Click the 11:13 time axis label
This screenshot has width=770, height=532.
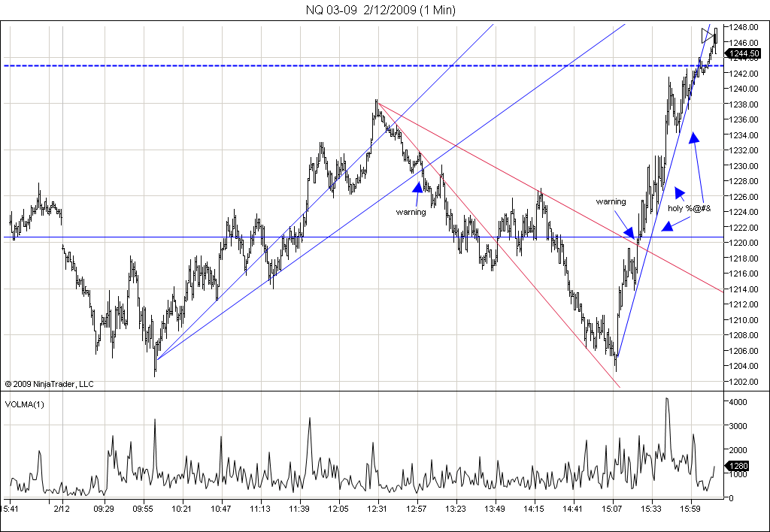(x=260, y=509)
